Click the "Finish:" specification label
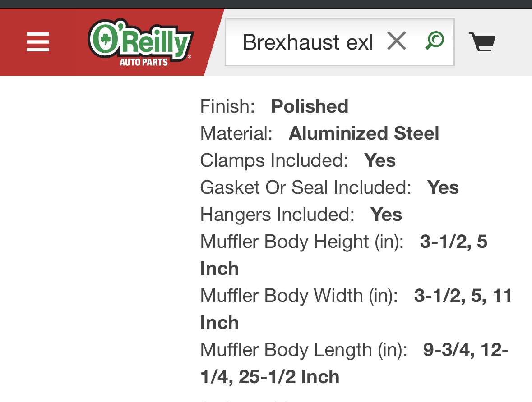The image size is (532, 402). [x=227, y=107]
